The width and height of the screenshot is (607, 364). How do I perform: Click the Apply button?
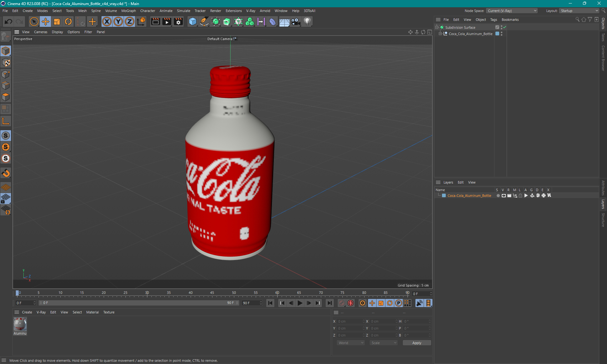click(417, 343)
